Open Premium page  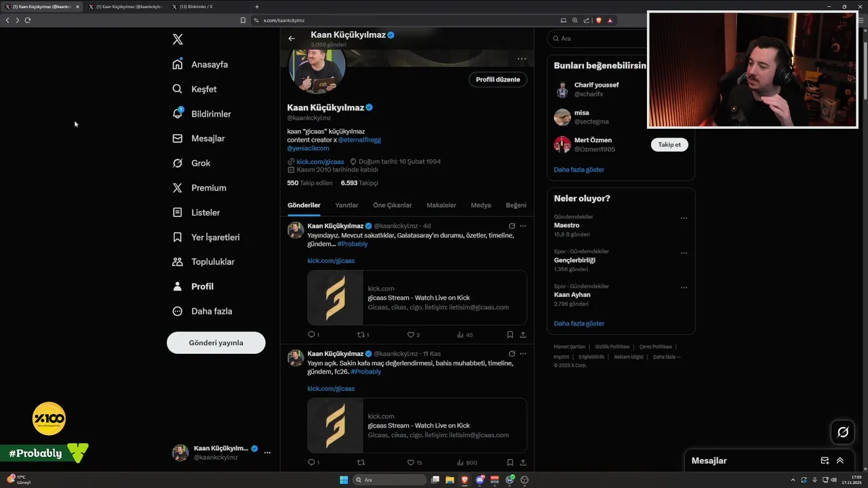tap(199, 188)
